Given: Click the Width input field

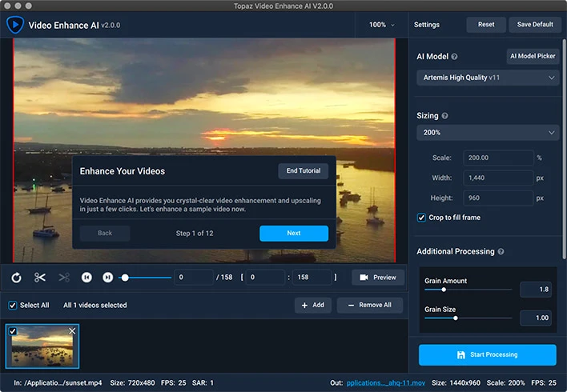Looking at the screenshot, I should coord(498,178).
